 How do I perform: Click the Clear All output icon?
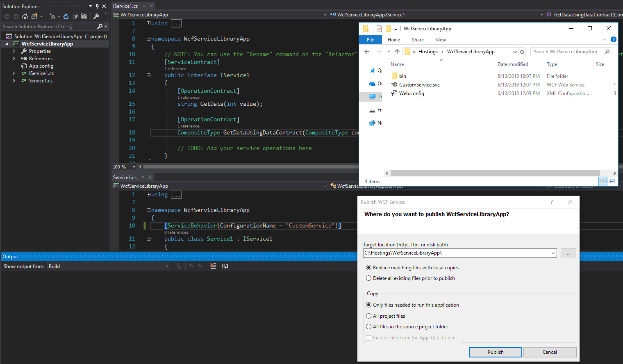[213, 266]
